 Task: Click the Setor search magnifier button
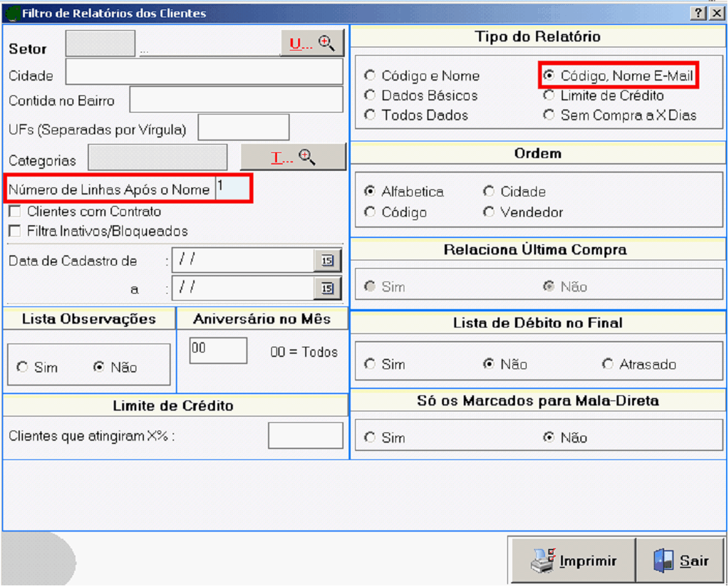[312, 44]
